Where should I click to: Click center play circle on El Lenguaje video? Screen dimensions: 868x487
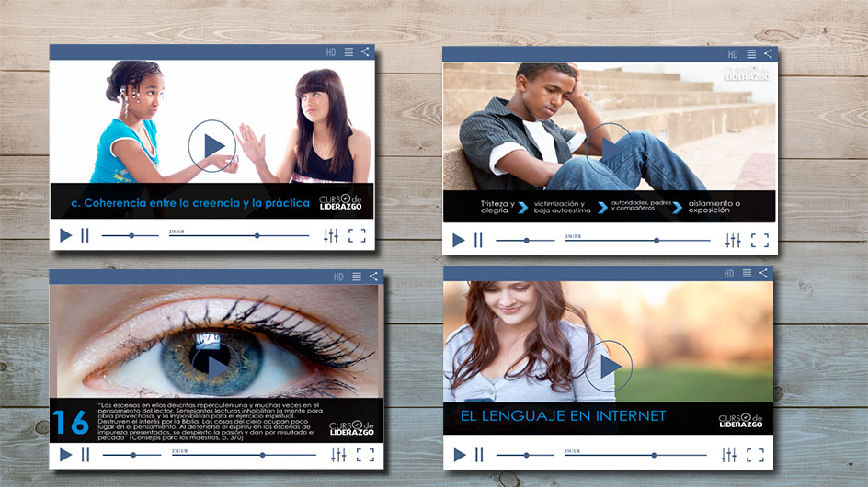[x=609, y=367]
